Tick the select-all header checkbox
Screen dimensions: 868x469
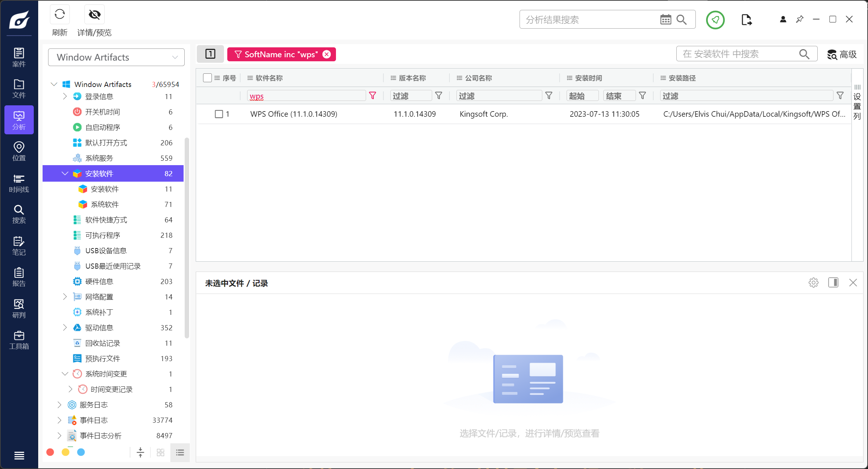[207, 78]
